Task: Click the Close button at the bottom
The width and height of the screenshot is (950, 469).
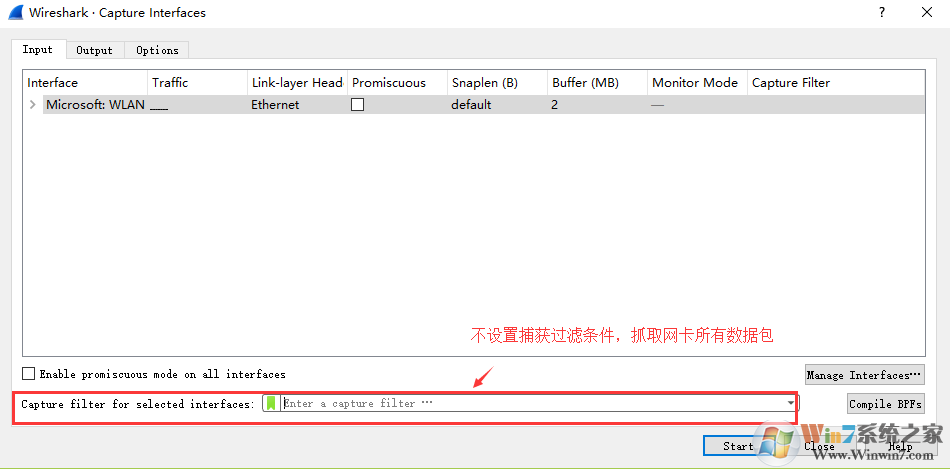Action: (819, 446)
